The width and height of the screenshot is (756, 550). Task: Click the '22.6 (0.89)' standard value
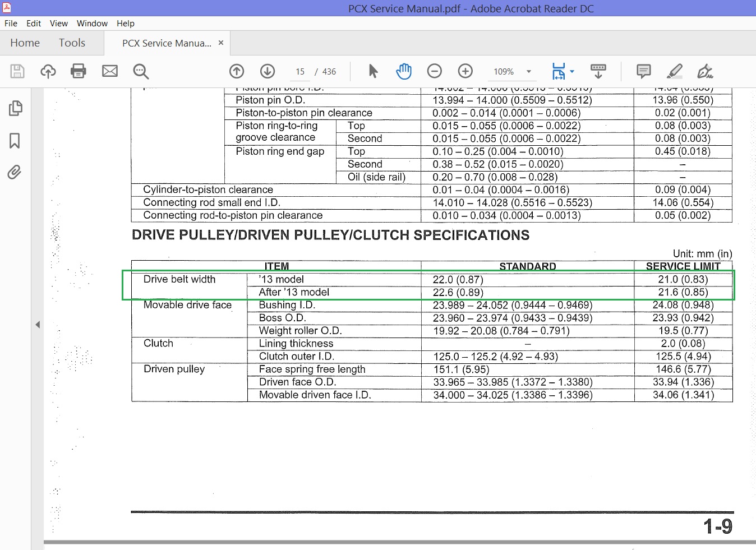[458, 292]
